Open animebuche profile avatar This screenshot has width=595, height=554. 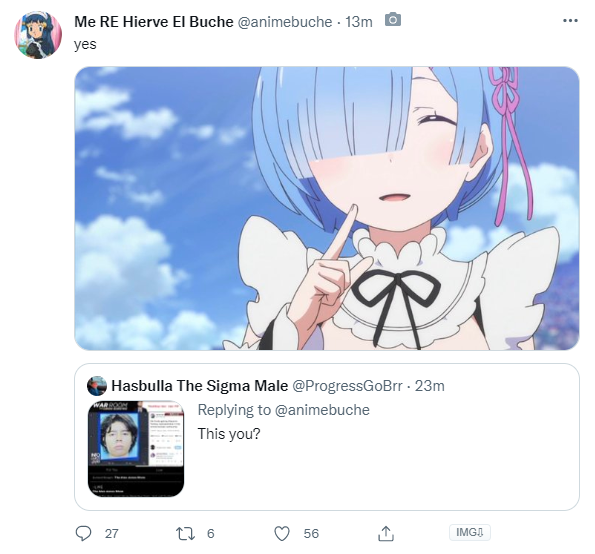38,35
